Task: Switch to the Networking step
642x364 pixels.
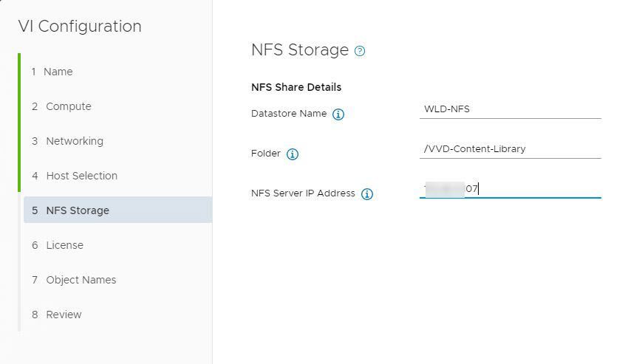Action: pyautogui.click(x=74, y=141)
